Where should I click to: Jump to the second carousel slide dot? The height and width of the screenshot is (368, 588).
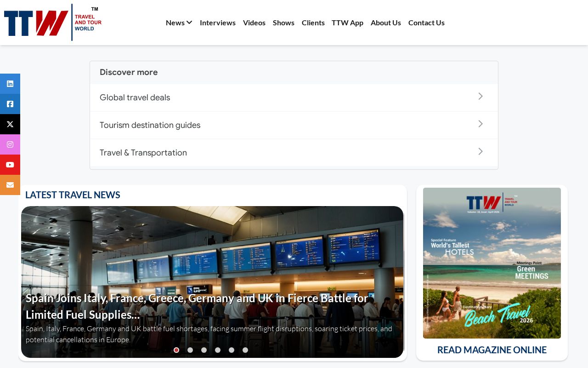point(190,350)
